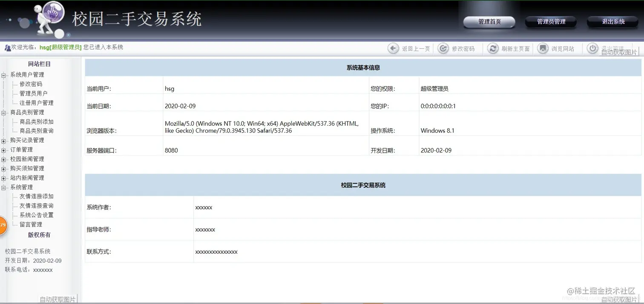Open 系统公告设置 in the sidebar
Screen dimensions: 644x304
[37, 215]
